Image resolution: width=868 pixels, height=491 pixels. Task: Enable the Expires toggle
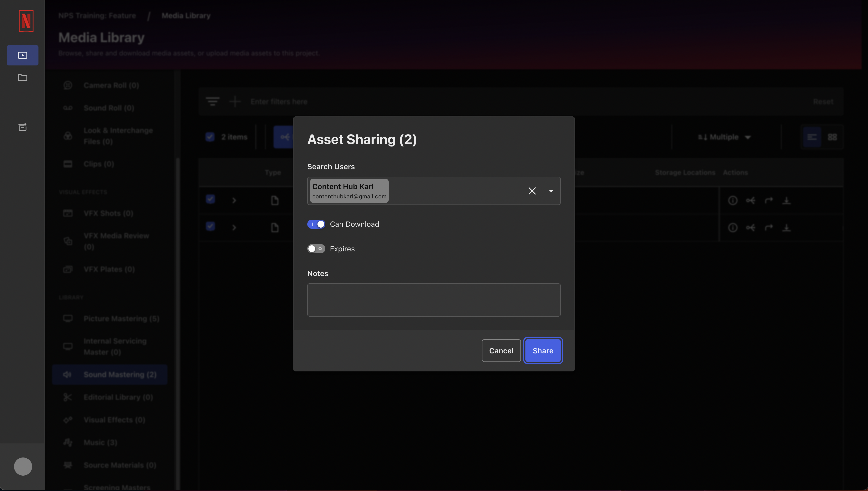pos(316,249)
